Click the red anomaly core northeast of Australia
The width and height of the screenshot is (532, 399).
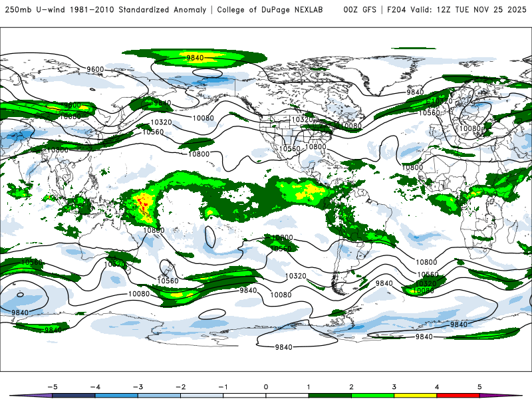(x=143, y=203)
